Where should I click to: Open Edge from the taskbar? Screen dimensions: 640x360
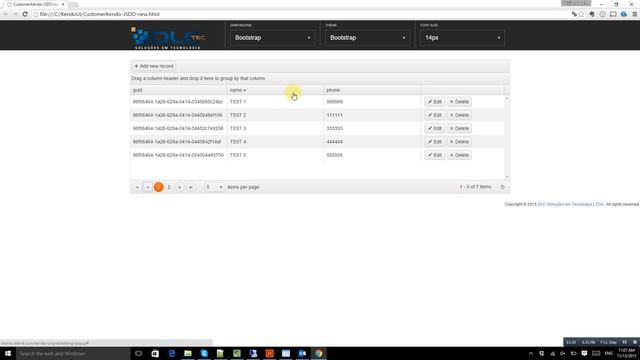click(171, 353)
